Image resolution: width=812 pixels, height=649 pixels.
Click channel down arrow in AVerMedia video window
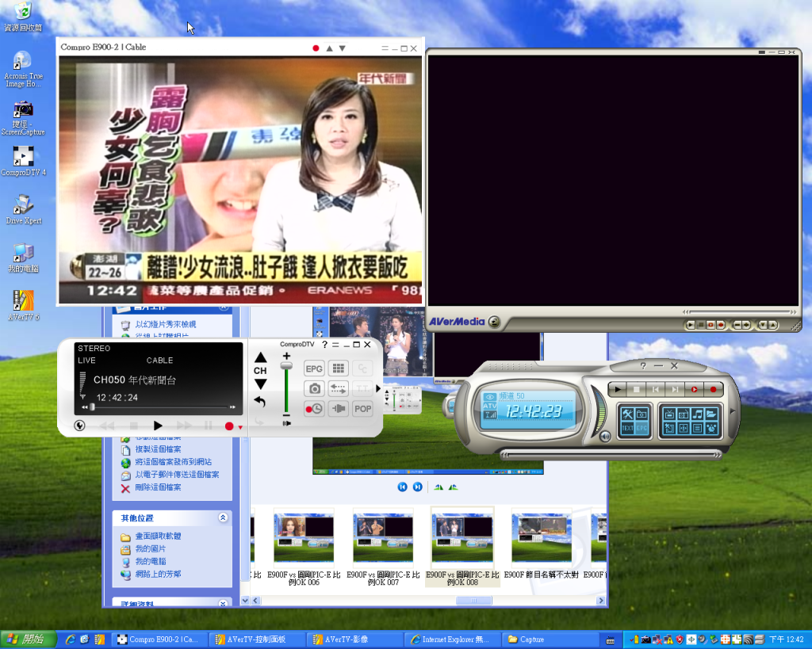(x=762, y=325)
